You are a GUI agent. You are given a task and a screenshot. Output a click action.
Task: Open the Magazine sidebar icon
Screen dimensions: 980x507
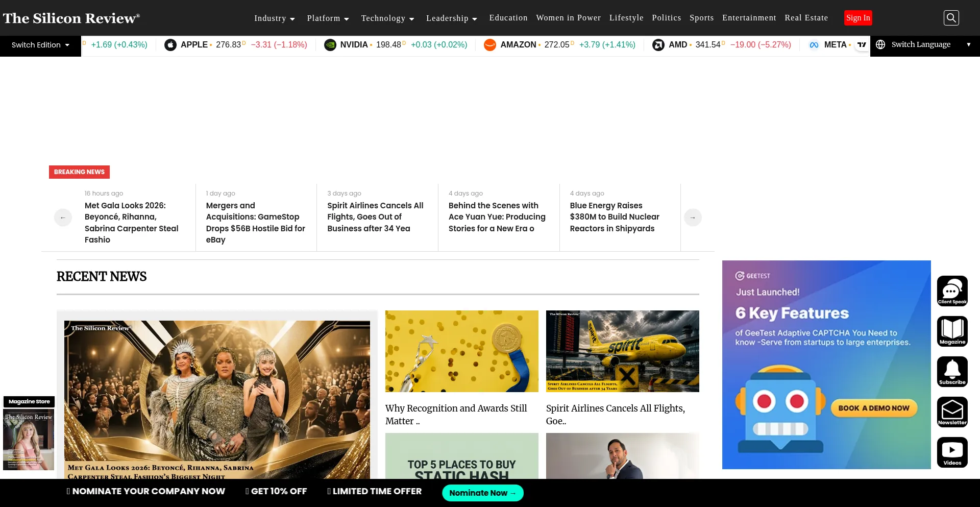952,331
